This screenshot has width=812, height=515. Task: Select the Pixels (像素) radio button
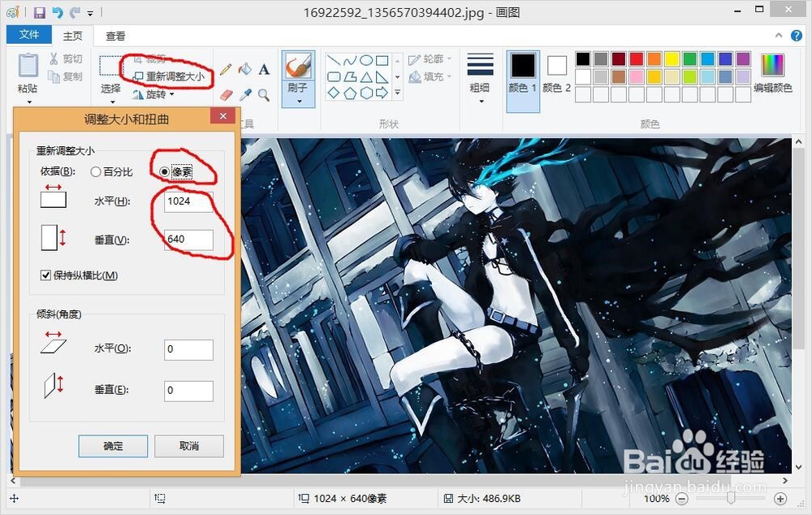coord(164,171)
